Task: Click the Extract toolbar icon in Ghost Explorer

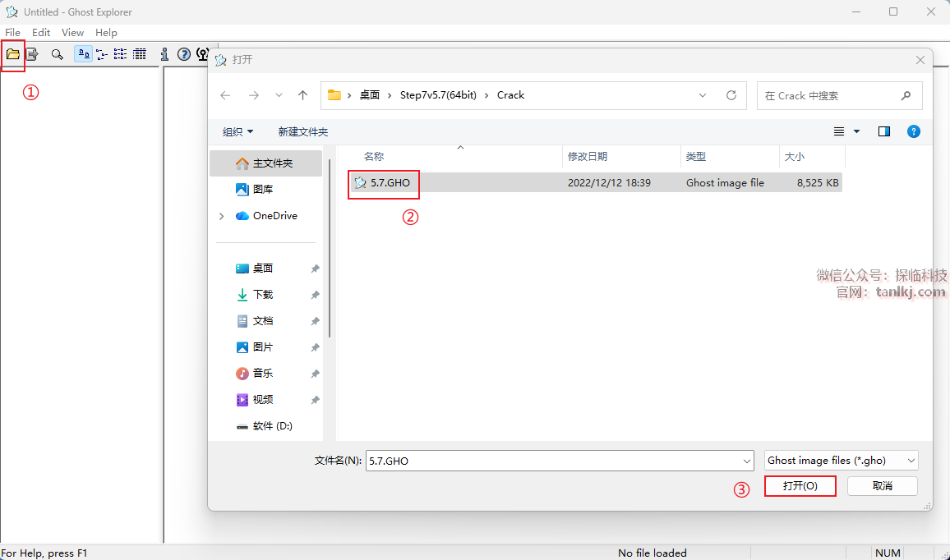Action: [32, 54]
